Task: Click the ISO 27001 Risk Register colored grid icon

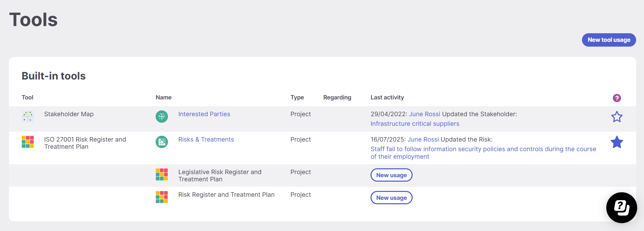Action: (28, 142)
